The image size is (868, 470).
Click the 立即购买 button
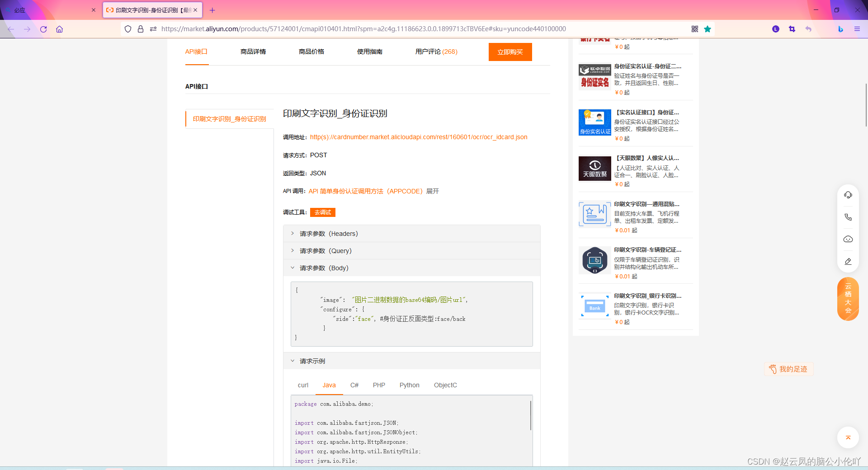pyautogui.click(x=510, y=52)
